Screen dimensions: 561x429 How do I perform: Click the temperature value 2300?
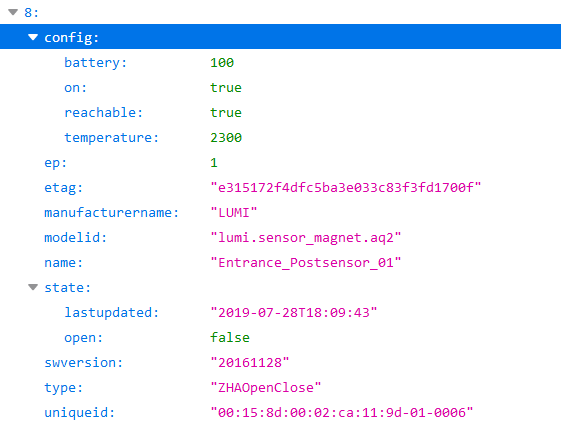[226, 138]
